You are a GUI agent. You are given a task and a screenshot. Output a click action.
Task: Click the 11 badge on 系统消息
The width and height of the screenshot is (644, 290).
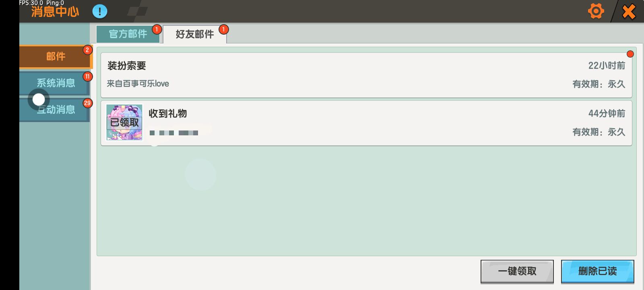click(87, 77)
